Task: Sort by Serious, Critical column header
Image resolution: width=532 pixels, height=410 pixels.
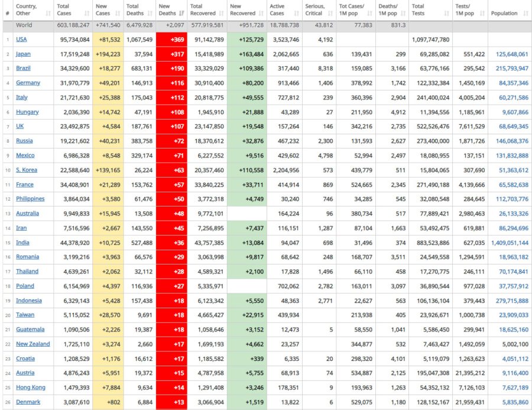Action: click(319, 10)
